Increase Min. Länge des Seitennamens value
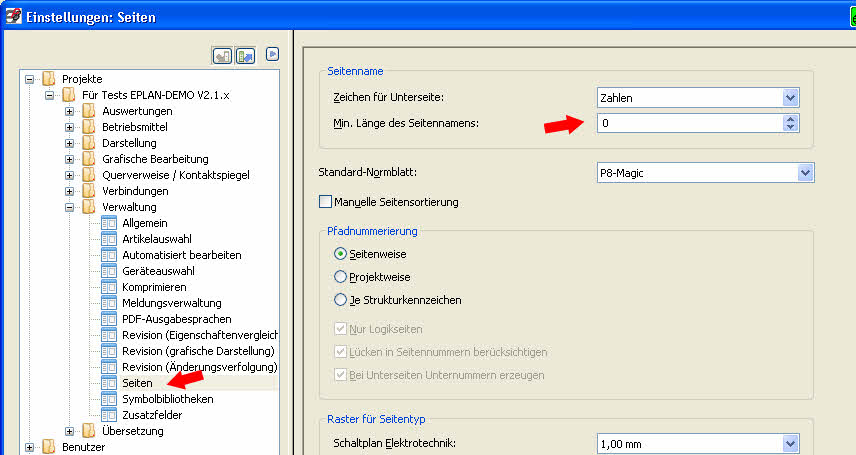Screen dimensions: 856x455 tap(790, 119)
